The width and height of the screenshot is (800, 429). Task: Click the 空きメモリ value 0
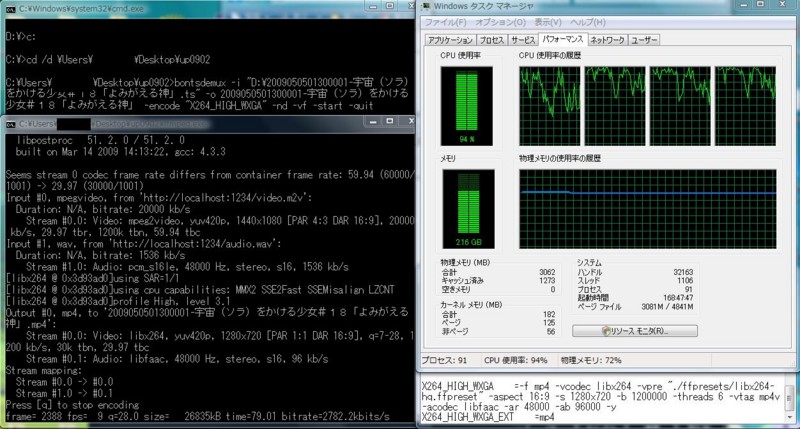click(x=553, y=289)
